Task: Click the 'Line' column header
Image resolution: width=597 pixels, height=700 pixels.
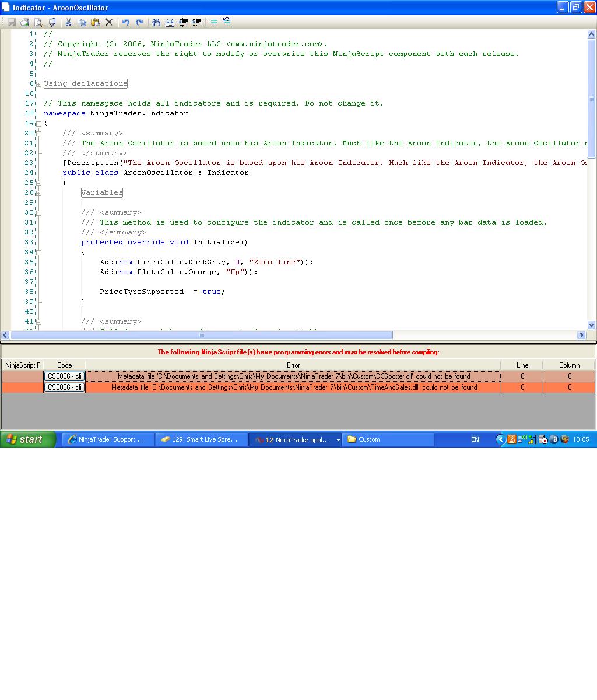Action: [522, 365]
